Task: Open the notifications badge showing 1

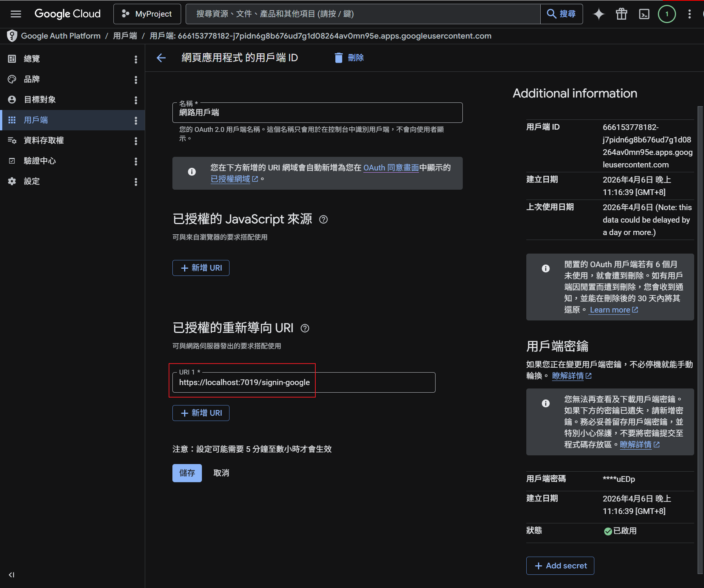Action: [667, 14]
